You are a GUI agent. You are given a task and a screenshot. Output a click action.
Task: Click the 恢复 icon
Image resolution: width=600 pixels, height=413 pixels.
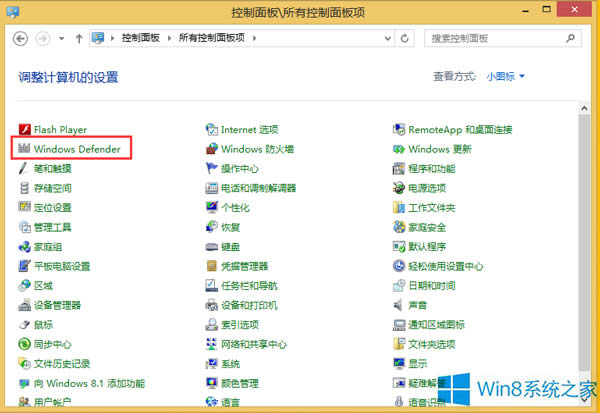click(212, 227)
